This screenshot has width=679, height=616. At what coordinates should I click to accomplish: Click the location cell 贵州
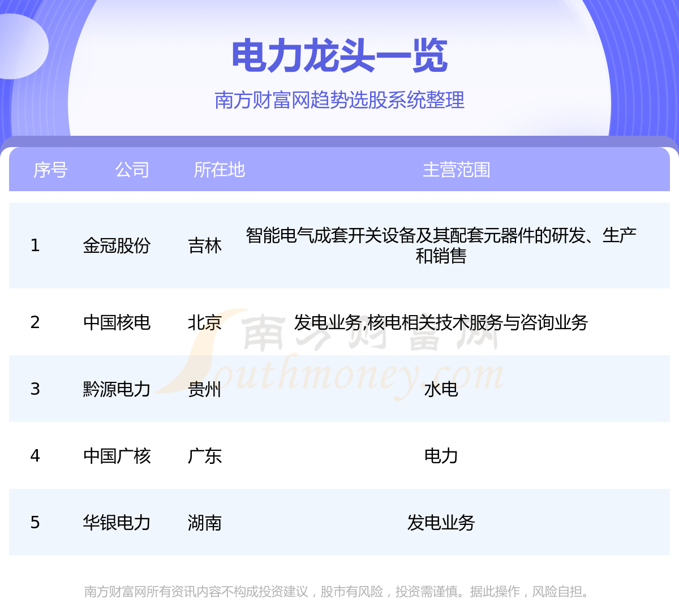tap(204, 389)
